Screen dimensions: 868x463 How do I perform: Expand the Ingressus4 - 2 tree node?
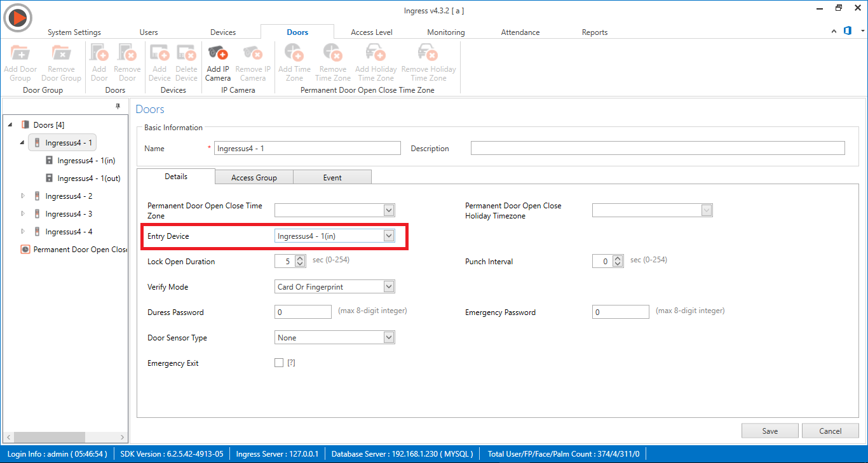(x=23, y=196)
